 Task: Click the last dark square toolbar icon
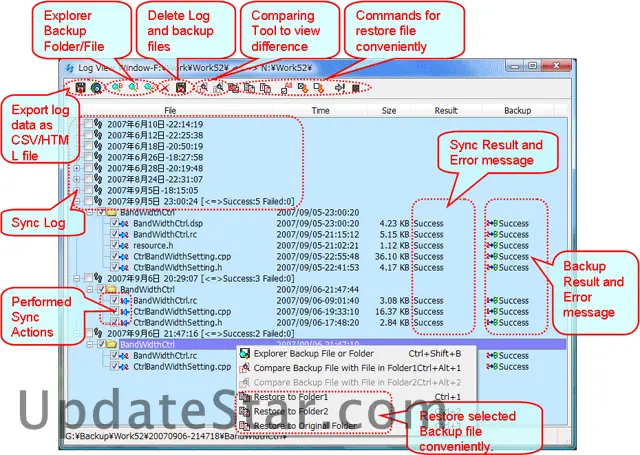(x=356, y=88)
